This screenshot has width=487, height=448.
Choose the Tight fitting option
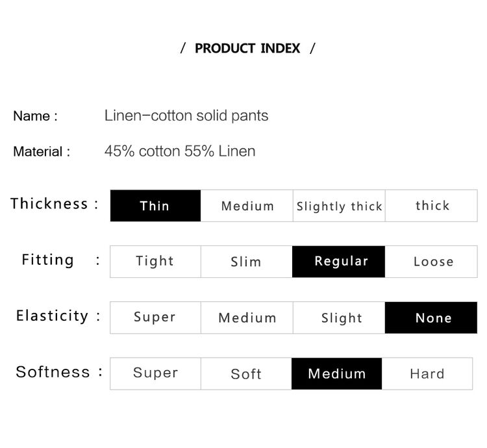coord(155,262)
